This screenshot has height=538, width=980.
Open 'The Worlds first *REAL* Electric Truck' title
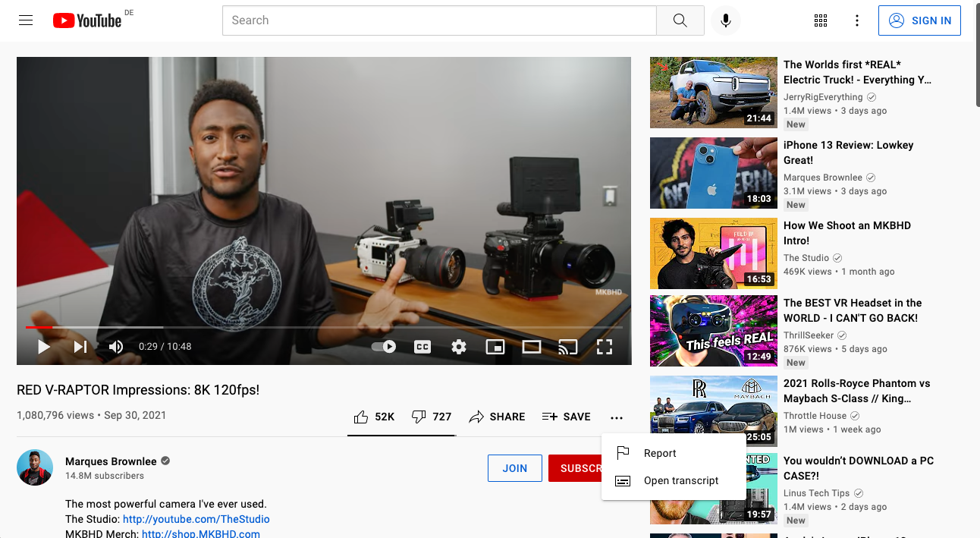pos(857,72)
